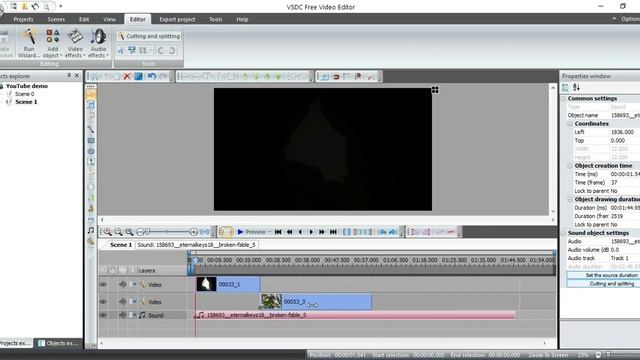The height and width of the screenshot is (360, 640).
Task: Collapse the Object drawing duration section
Action: click(x=570, y=199)
